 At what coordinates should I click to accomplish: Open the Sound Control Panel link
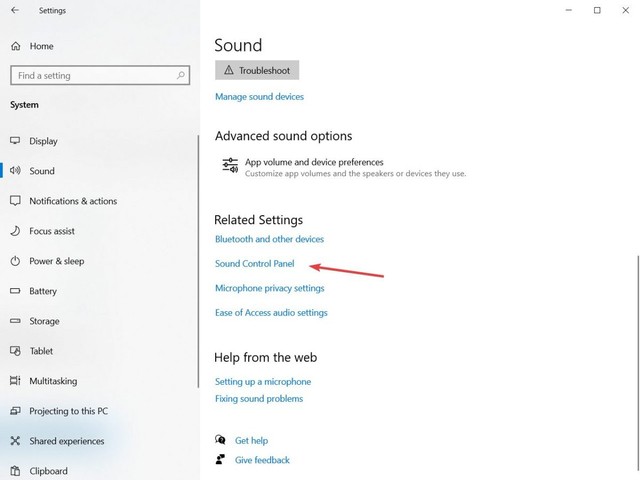click(255, 264)
